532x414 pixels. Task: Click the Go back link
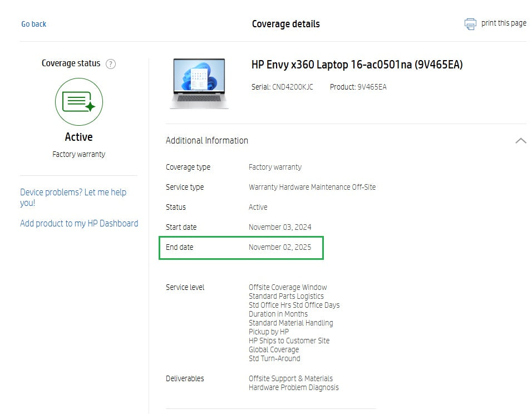click(x=33, y=24)
